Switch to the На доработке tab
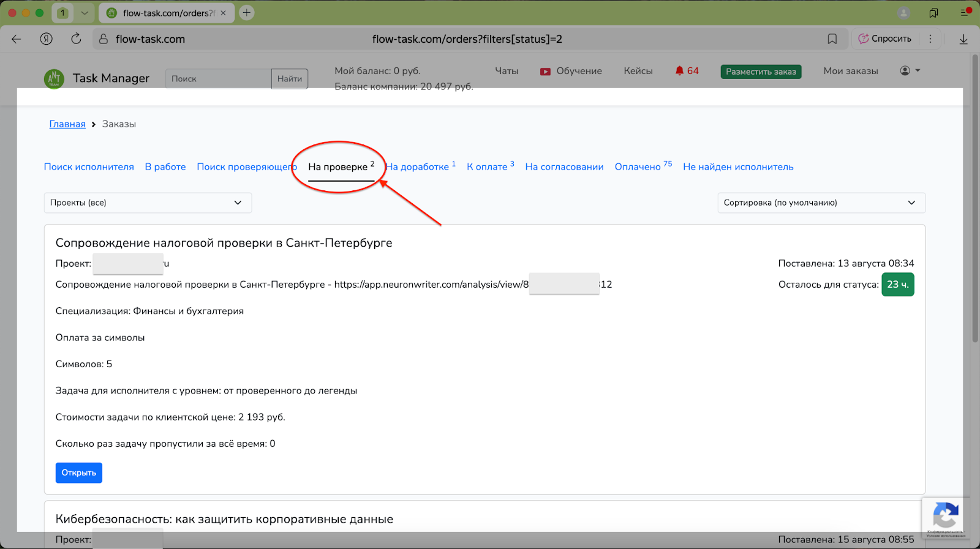Viewport: 980px width, 549px height. click(x=419, y=167)
